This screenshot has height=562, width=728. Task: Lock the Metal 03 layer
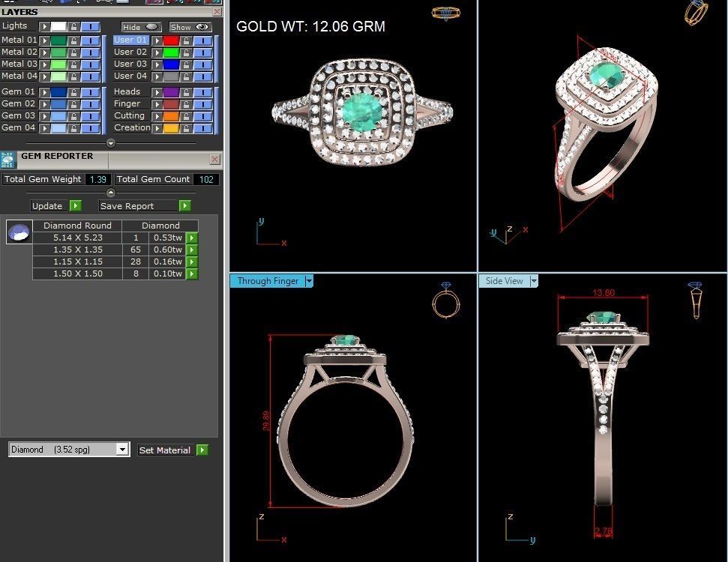point(73,64)
